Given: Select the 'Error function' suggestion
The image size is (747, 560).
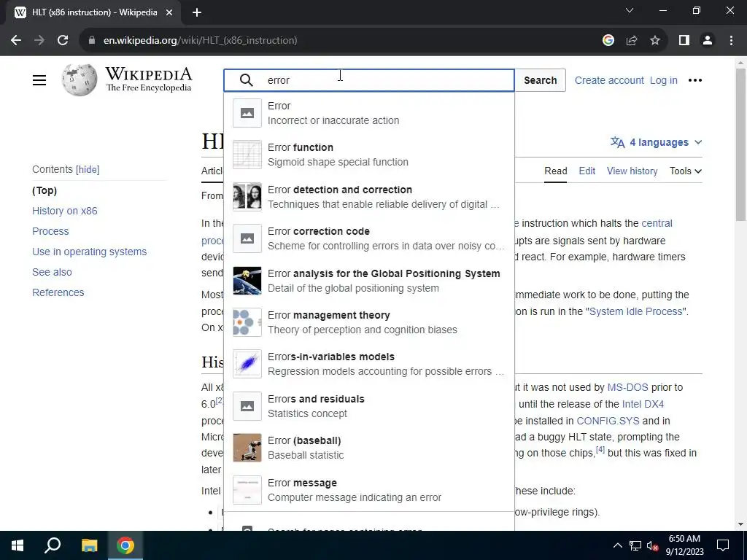Looking at the screenshot, I should (x=368, y=155).
